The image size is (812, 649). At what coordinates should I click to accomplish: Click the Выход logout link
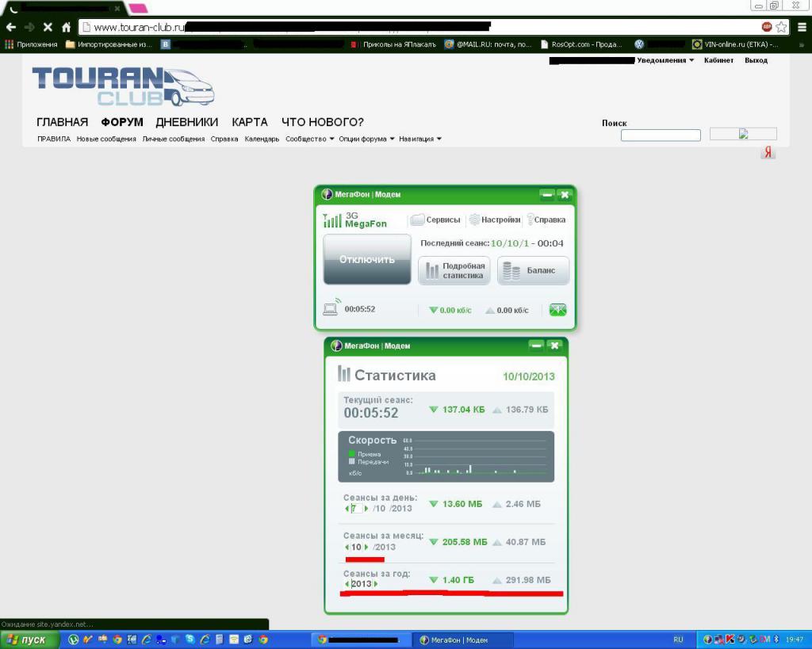point(756,60)
